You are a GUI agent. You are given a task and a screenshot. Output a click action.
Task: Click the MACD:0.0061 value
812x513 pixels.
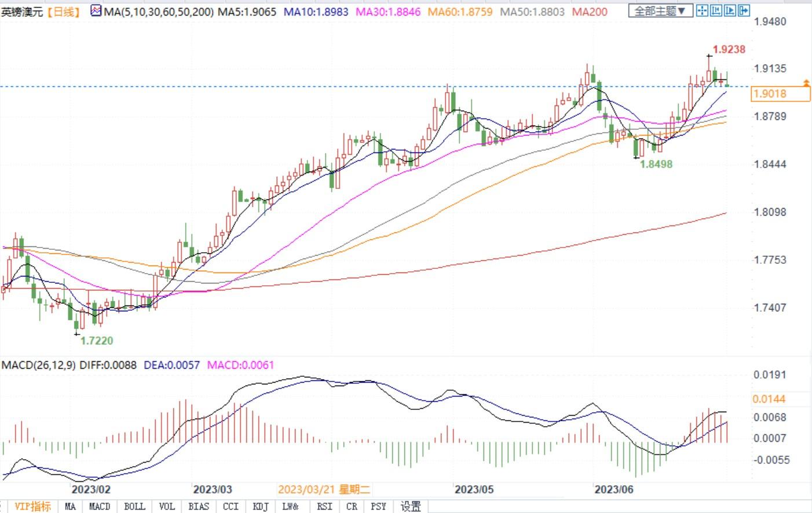pos(240,365)
